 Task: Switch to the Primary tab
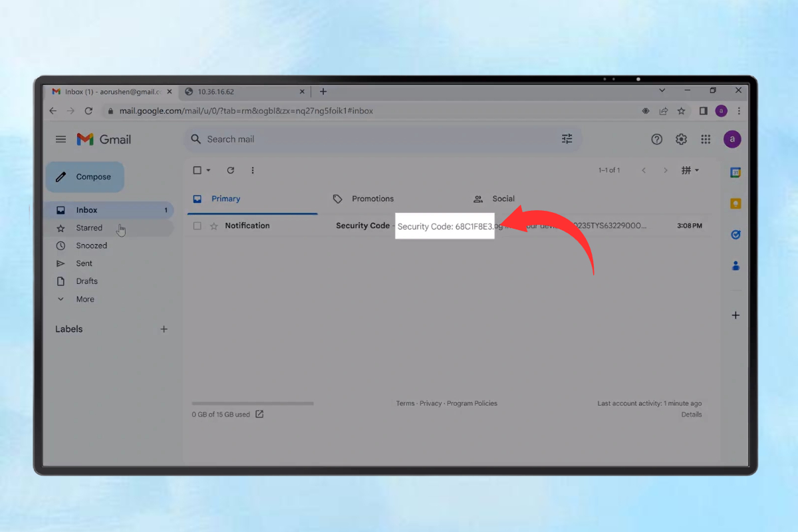coord(253,199)
